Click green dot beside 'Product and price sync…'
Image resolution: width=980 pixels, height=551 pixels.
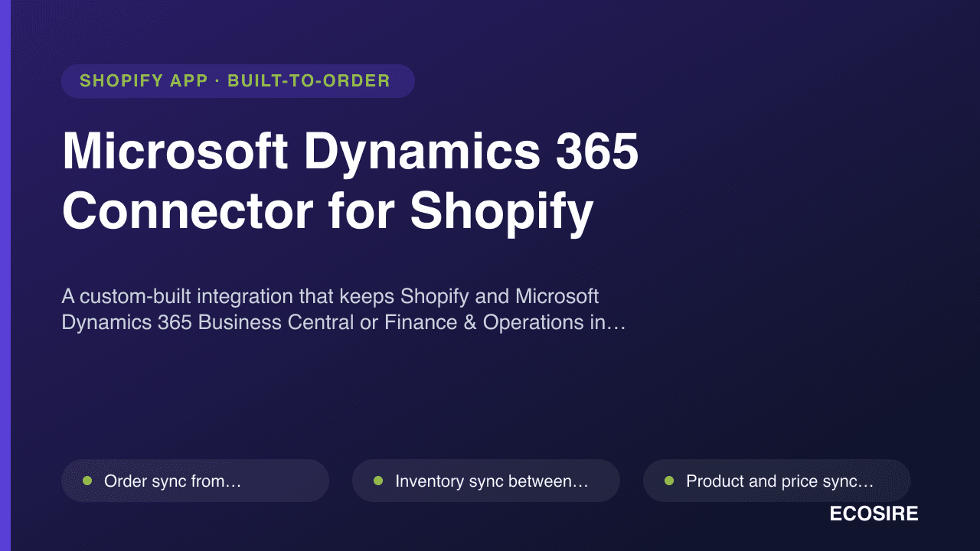click(x=669, y=481)
